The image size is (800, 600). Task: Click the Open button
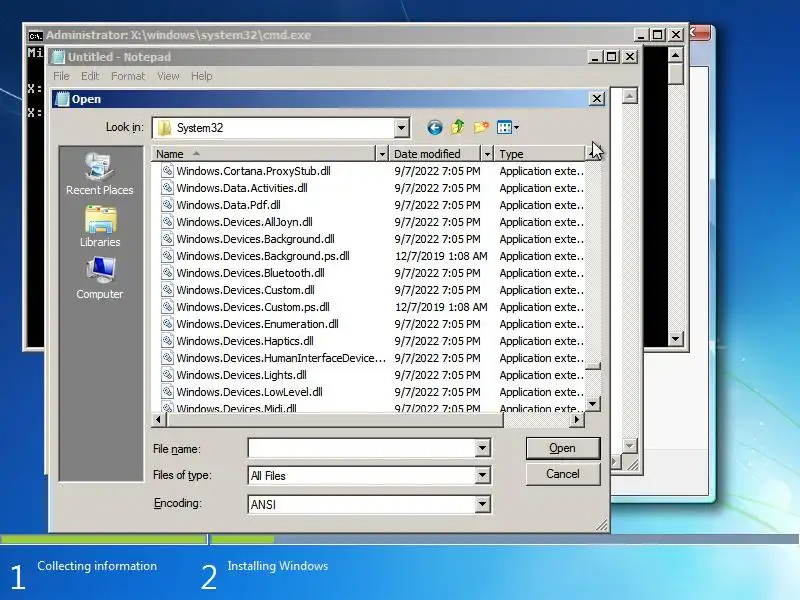click(x=563, y=448)
